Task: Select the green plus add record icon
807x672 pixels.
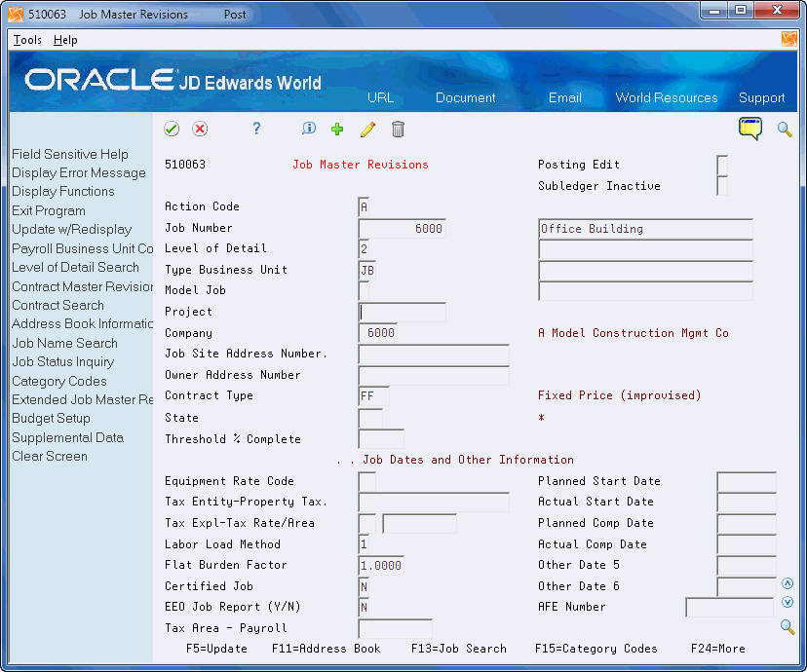Action: 338,128
